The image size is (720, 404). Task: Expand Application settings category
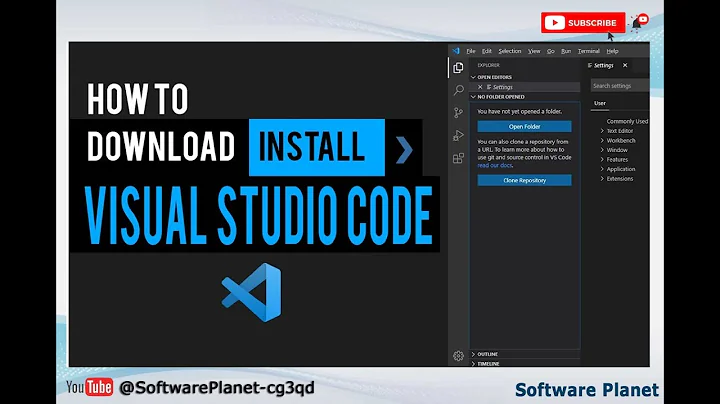click(x=621, y=169)
